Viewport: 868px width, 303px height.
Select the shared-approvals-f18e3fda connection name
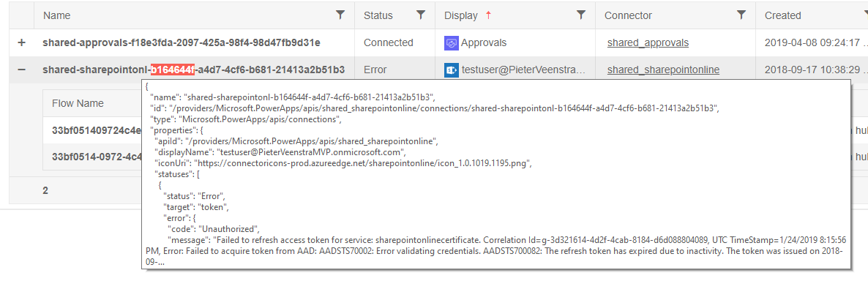182,42
